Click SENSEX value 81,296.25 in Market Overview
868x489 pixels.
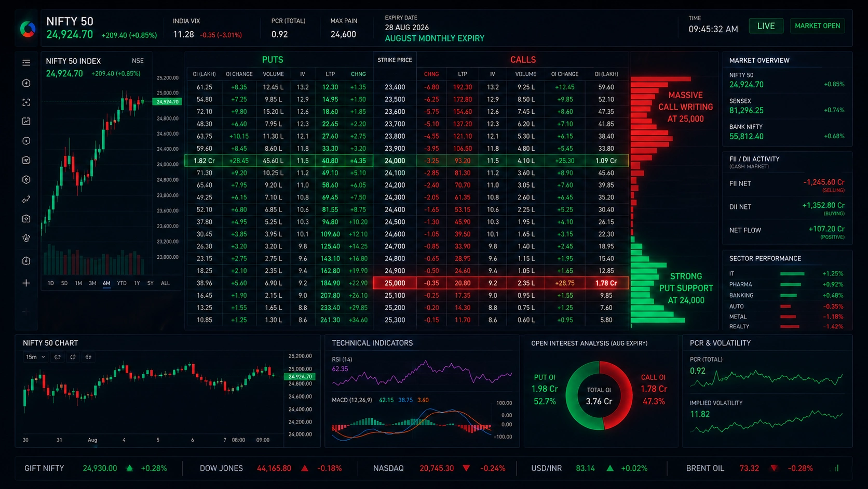(x=746, y=111)
